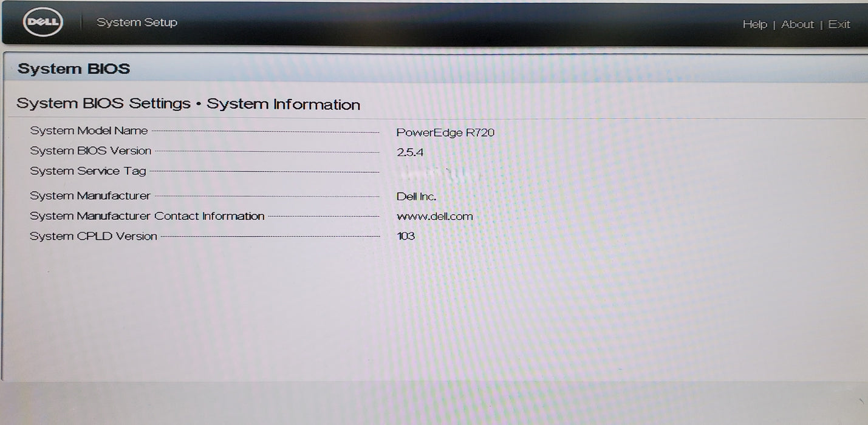Open the About link

pos(797,24)
